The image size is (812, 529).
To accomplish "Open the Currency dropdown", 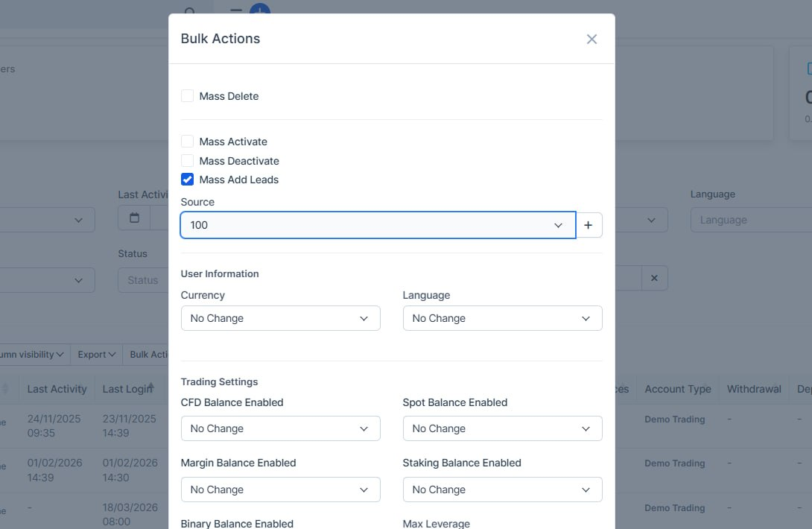I will [x=280, y=318].
